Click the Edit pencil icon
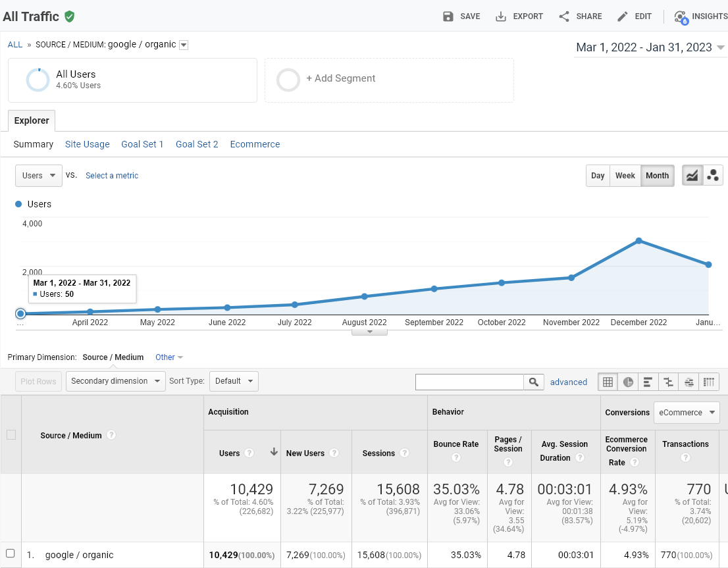 pos(622,16)
